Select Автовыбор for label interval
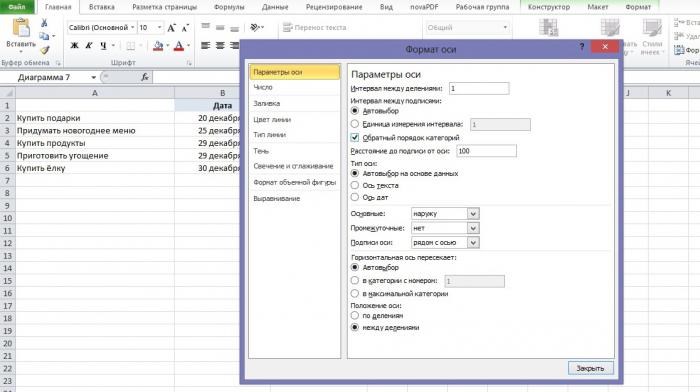This screenshot has height=392, width=700. point(355,110)
